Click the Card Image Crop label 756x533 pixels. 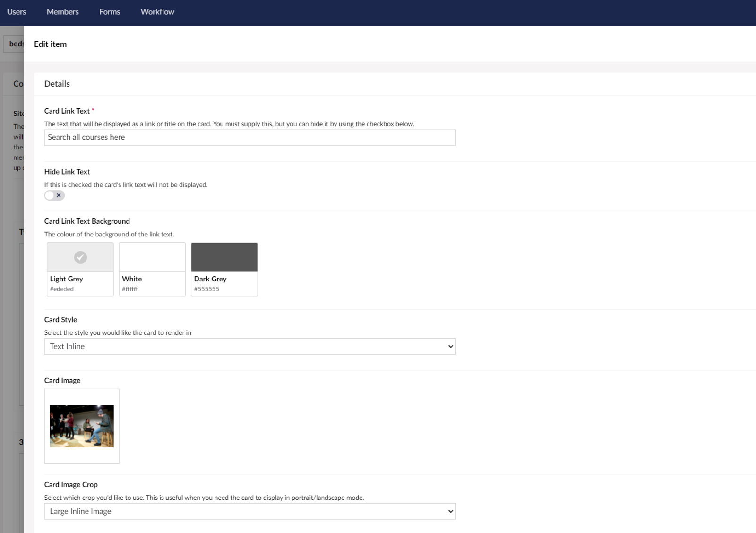(x=71, y=485)
